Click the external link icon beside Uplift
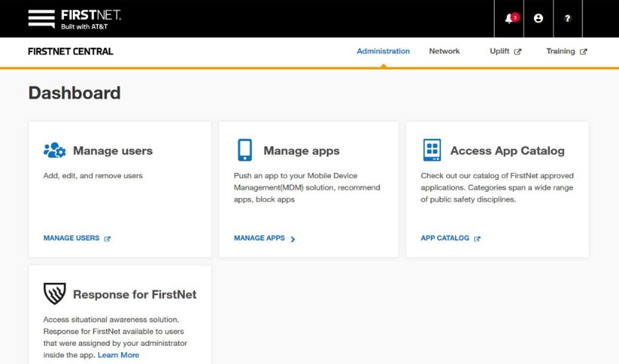 [x=517, y=52]
